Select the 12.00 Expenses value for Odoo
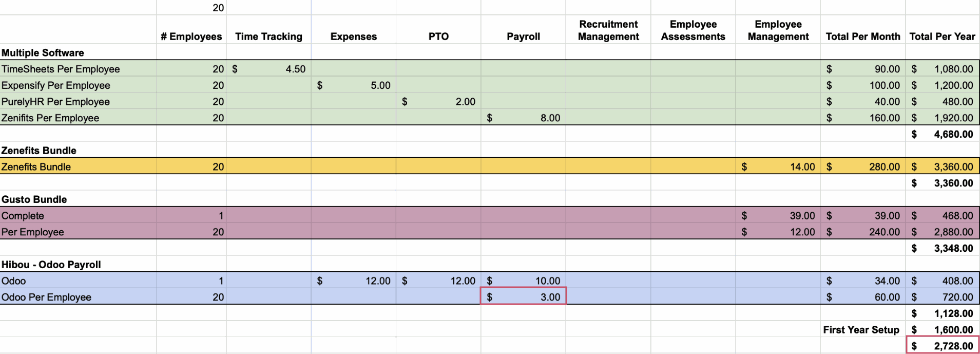 tap(353, 281)
